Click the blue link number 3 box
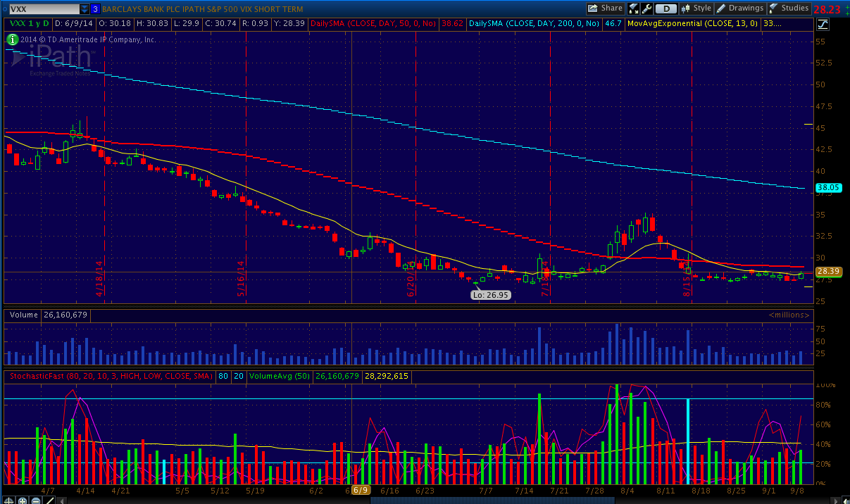The image size is (850, 504). [95, 9]
